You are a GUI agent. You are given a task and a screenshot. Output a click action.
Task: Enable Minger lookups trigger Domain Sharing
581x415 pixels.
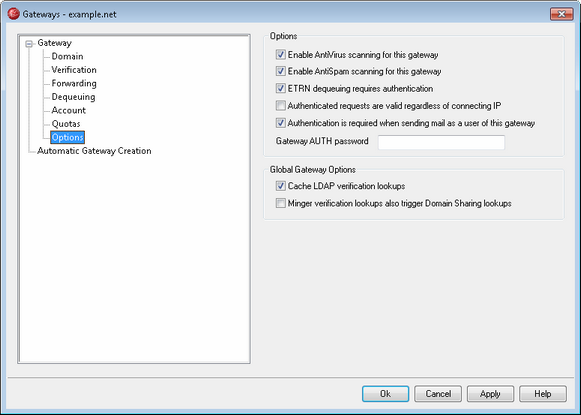tap(280, 203)
